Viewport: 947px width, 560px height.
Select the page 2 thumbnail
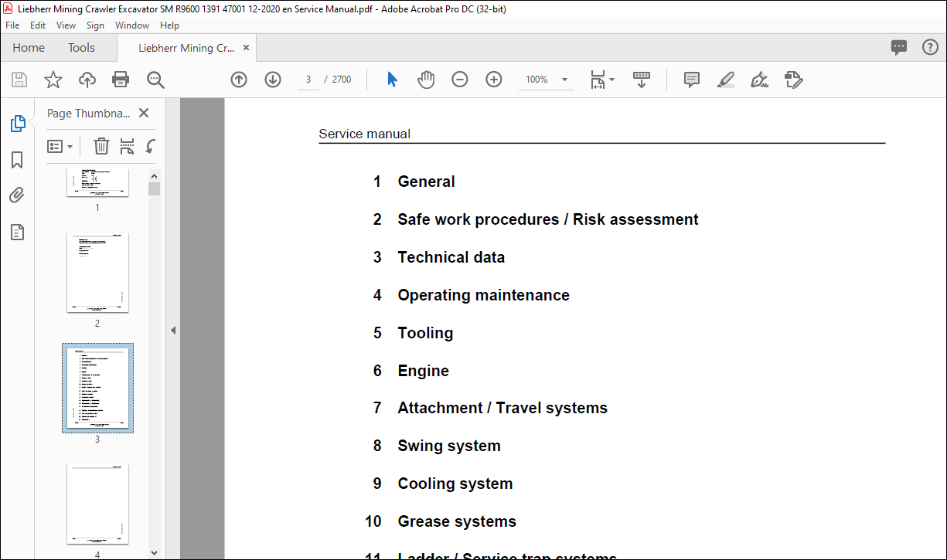[97, 272]
